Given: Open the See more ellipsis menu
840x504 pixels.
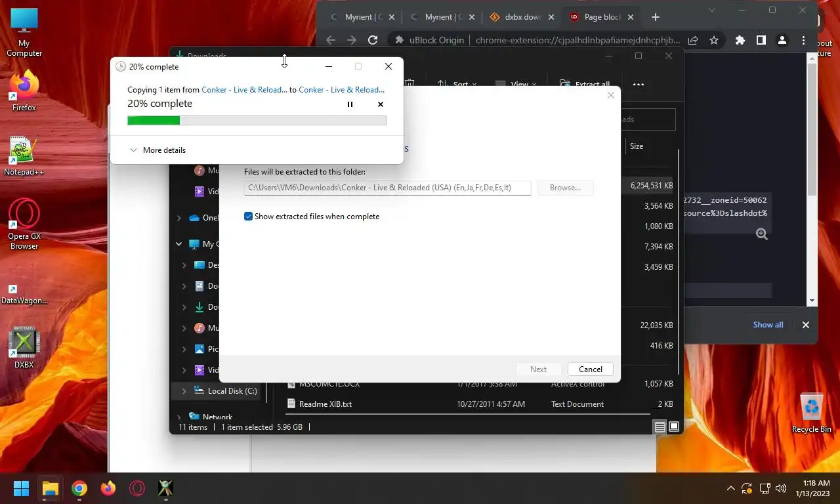Looking at the screenshot, I should (x=639, y=84).
